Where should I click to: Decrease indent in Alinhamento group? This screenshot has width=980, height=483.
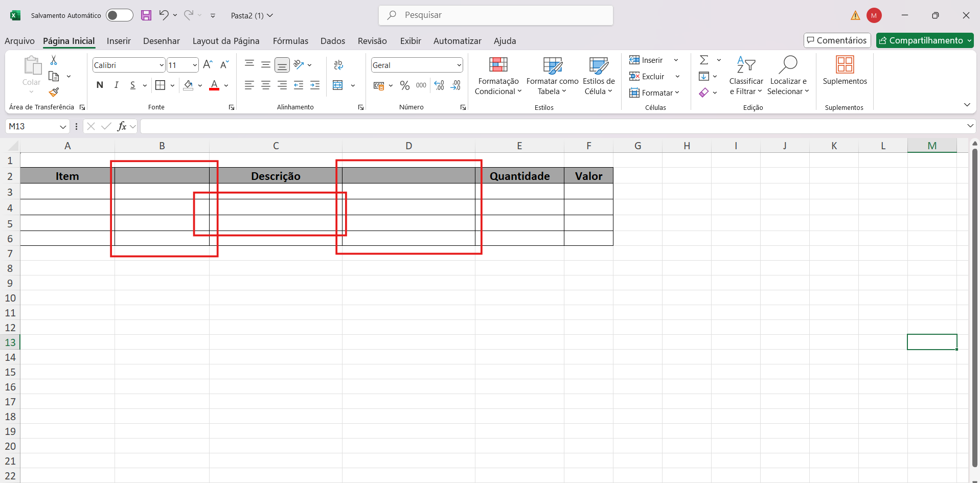pos(299,85)
